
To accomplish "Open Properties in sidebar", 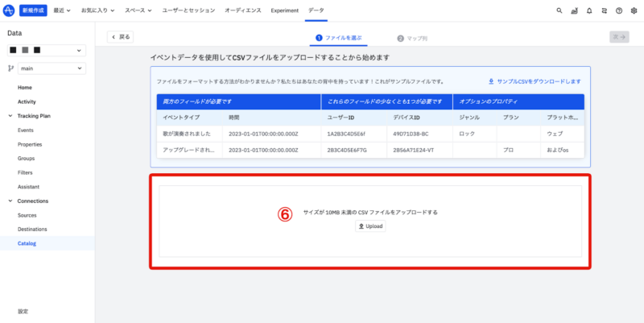I will 30,145.
